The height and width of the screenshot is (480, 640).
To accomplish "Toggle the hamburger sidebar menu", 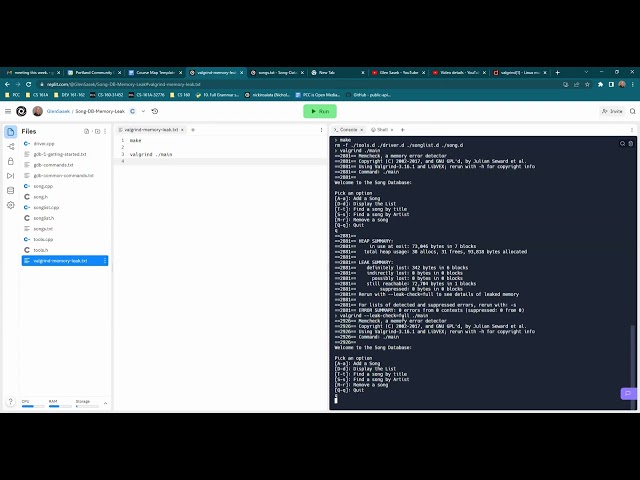I will [7, 111].
